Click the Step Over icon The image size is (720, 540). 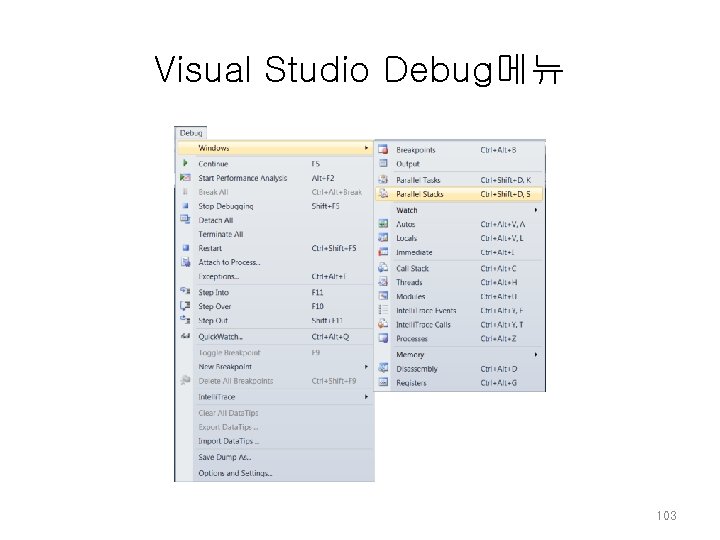pyautogui.click(x=185, y=306)
